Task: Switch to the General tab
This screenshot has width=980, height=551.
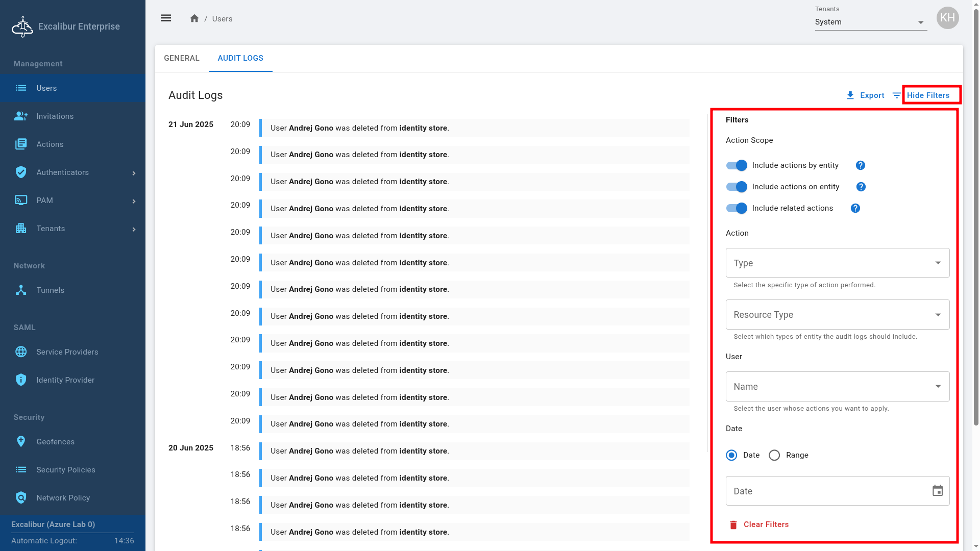Action: pos(182,58)
